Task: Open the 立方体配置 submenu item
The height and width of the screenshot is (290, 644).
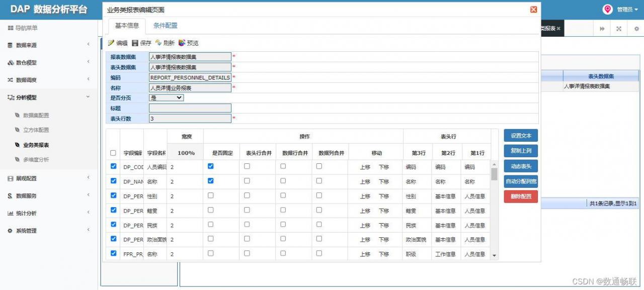Action: pos(36,130)
